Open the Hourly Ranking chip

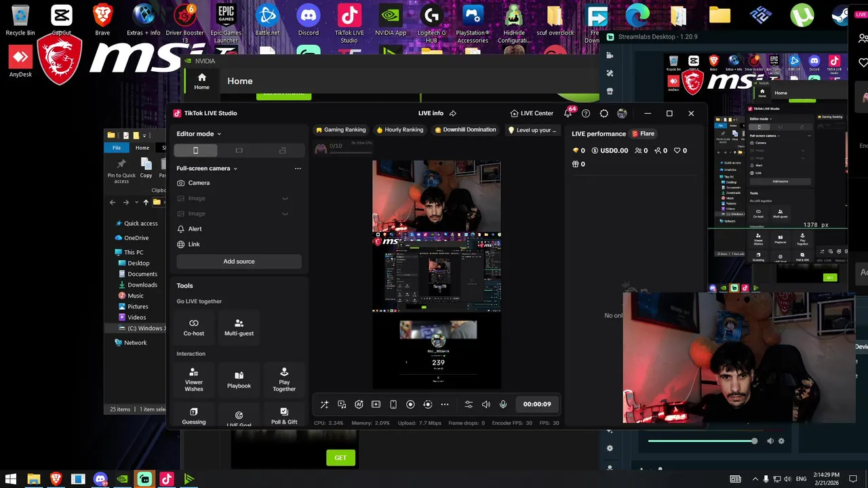click(x=400, y=130)
